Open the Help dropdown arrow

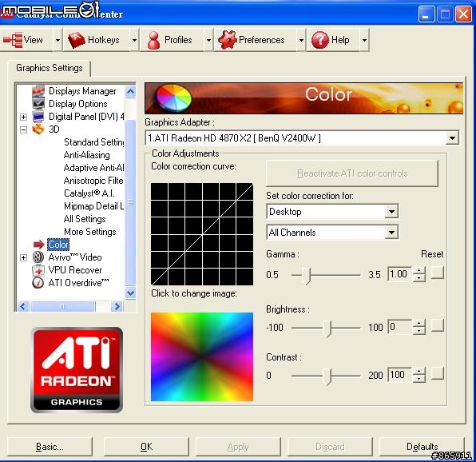point(364,40)
